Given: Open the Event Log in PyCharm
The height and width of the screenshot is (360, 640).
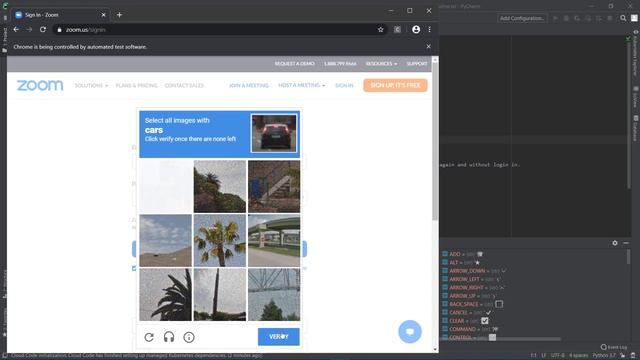Looking at the screenshot, I should click(x=614, y=347).
